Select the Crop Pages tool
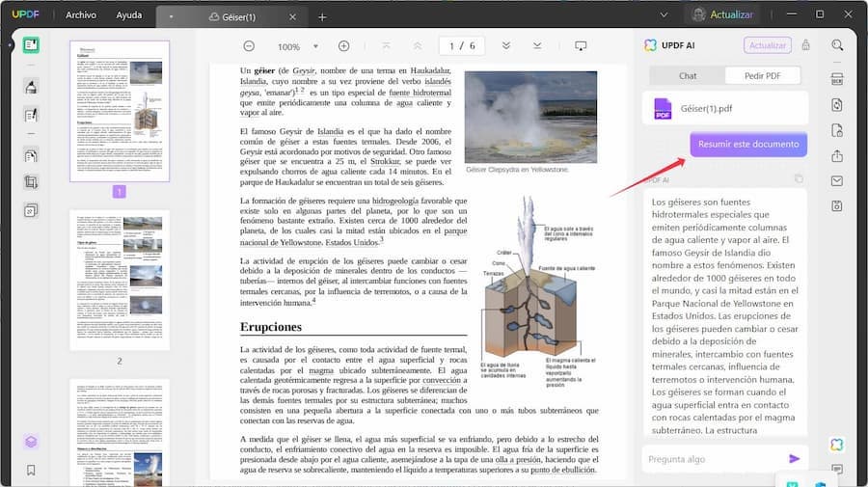The height and width of the screenshot is (487, 868). tap(31, 182)
